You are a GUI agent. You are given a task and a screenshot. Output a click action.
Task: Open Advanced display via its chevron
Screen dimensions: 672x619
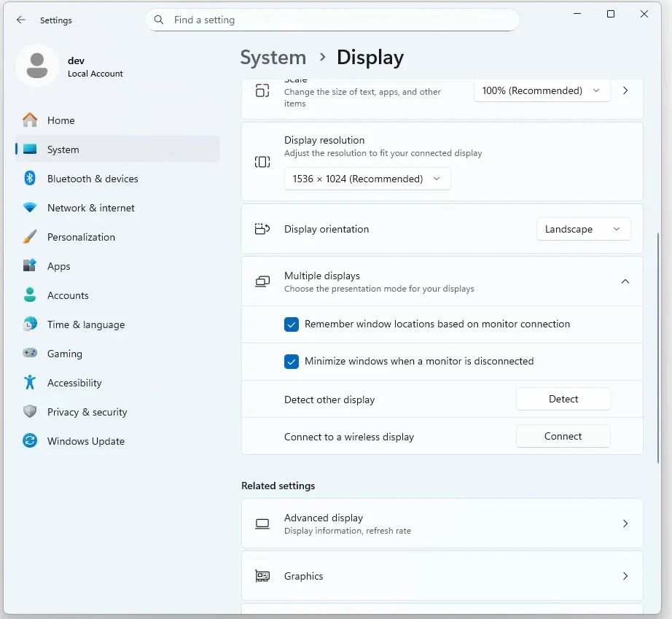(x=625, y=523)
